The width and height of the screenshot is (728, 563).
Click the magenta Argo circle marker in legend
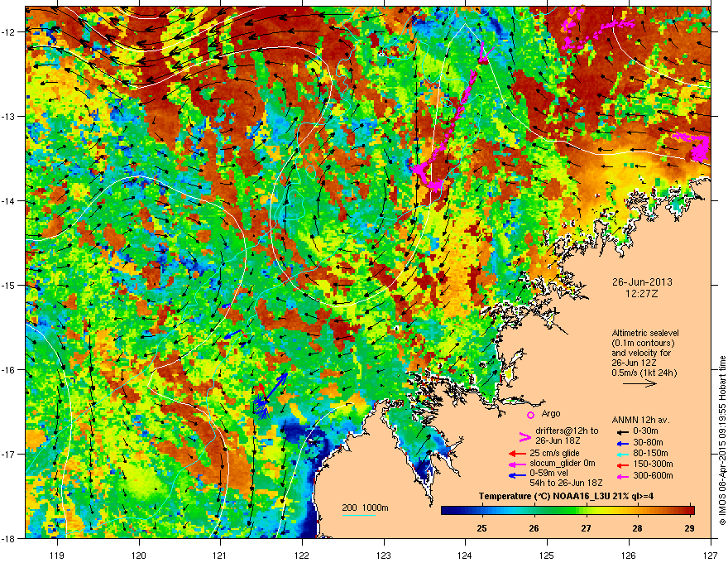[530, 414]
